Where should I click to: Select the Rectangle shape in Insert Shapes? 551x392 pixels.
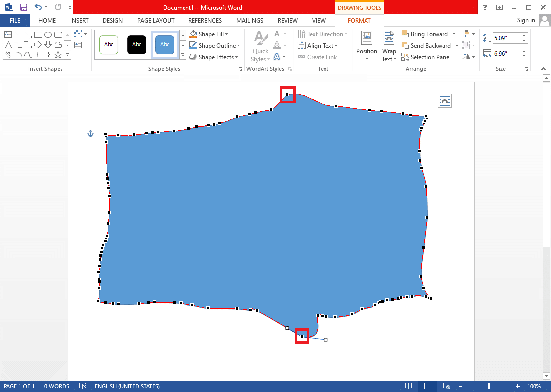click(38, 35)
